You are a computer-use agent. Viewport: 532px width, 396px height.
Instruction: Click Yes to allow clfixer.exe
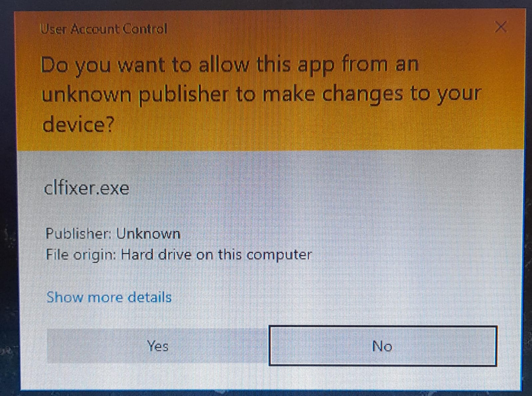click(158, 346)
